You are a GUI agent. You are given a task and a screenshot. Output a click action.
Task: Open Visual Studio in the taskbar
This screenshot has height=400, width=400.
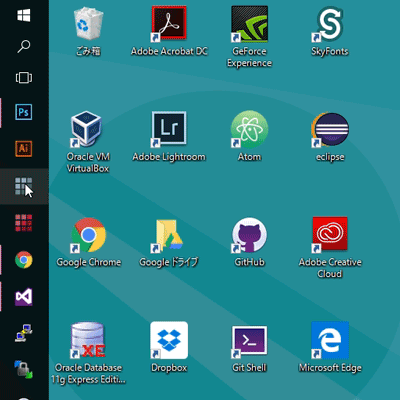pyautogui.click(x=24, y=297)
